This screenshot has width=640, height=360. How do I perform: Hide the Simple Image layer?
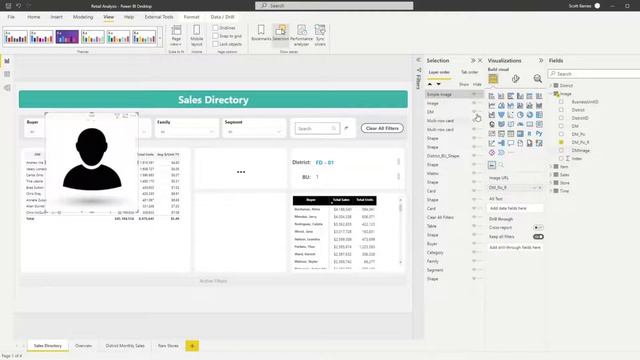pyautogui.click(x=474, y=94)
